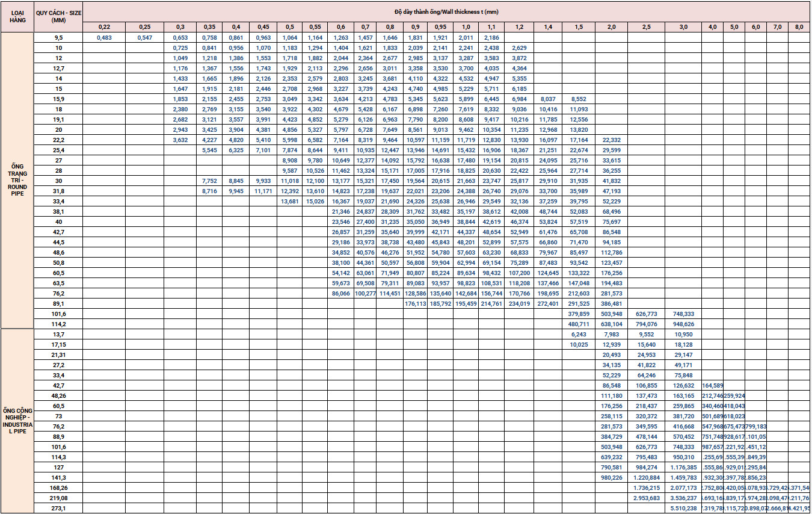Click the value 22,332
Screen dimensions: 812x514
612,140
